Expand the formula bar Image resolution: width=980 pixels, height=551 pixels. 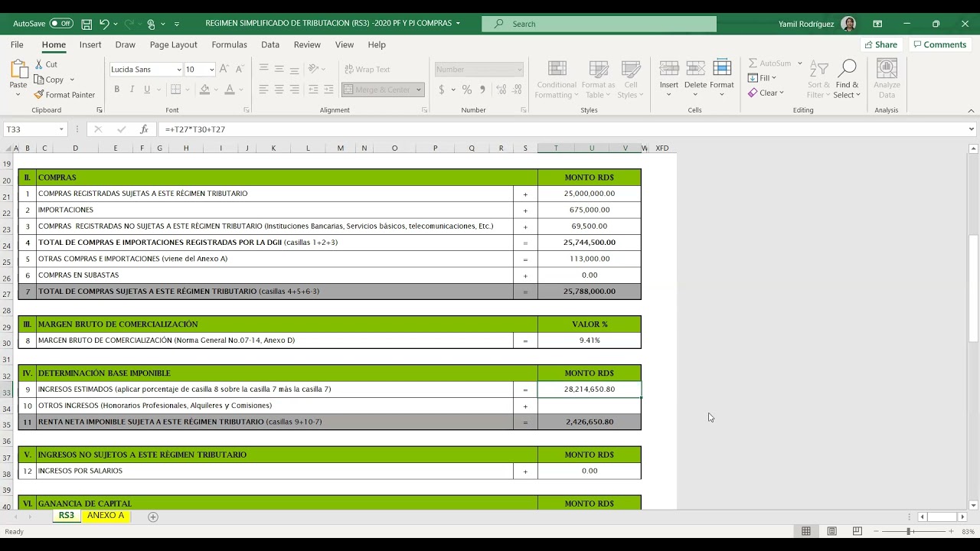[x=972, y=129]
